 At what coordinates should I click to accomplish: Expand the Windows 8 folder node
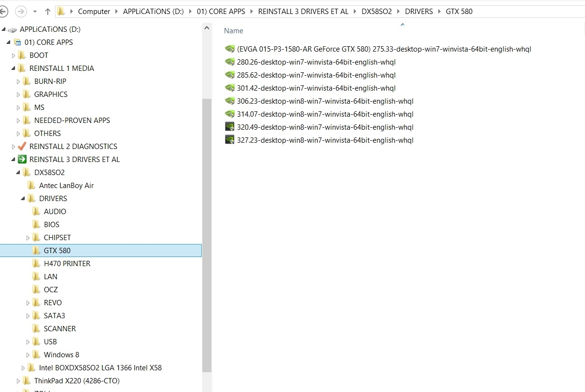click(x=28, y=355)
